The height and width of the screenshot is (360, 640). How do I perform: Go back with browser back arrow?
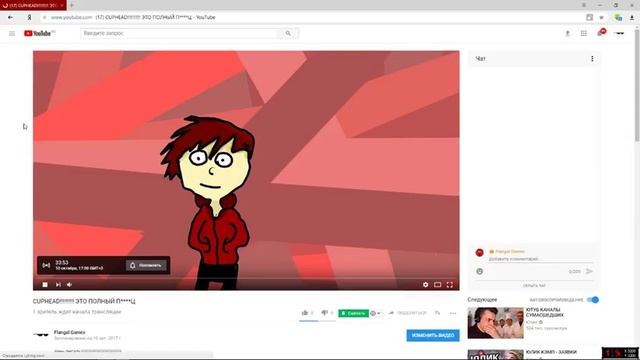[x=10, y=17]
